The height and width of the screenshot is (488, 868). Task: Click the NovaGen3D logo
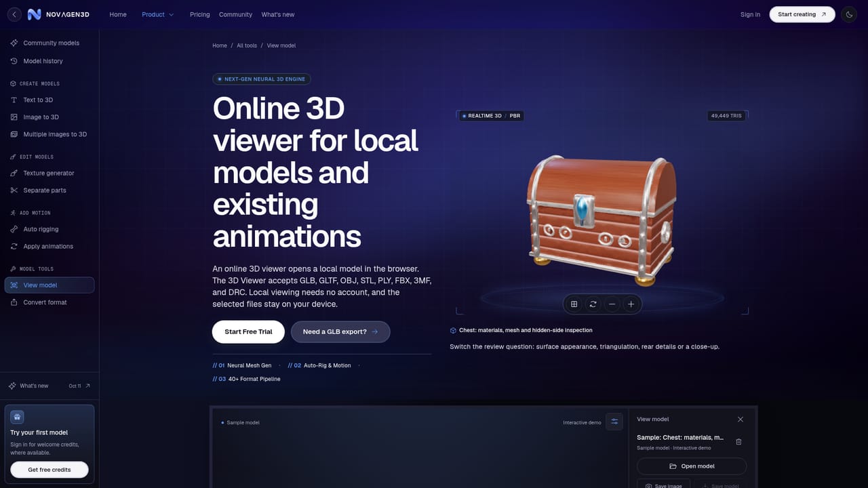(58, 14)
